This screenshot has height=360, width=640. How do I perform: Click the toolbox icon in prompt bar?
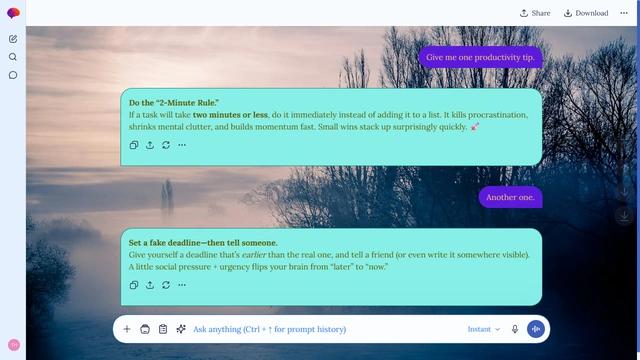[x=145, y=329]
